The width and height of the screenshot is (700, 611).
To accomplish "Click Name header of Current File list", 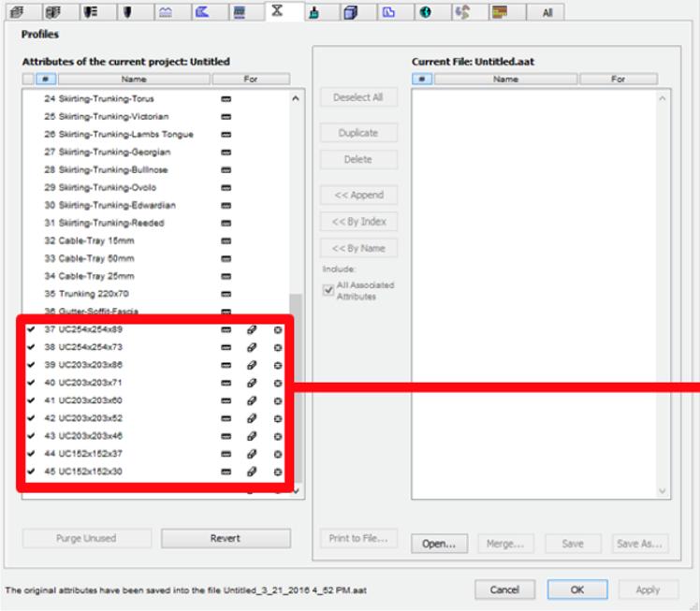I will tap(505, 80).
